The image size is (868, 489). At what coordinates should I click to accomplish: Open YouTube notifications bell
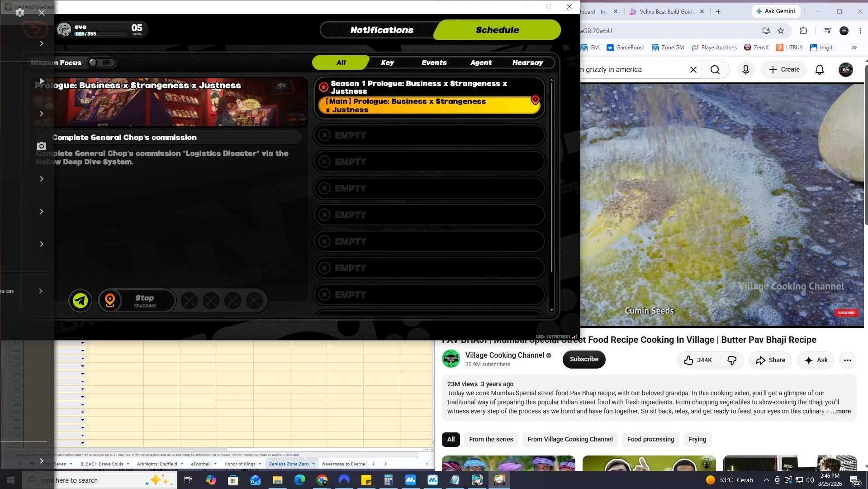tap(819, 69)
